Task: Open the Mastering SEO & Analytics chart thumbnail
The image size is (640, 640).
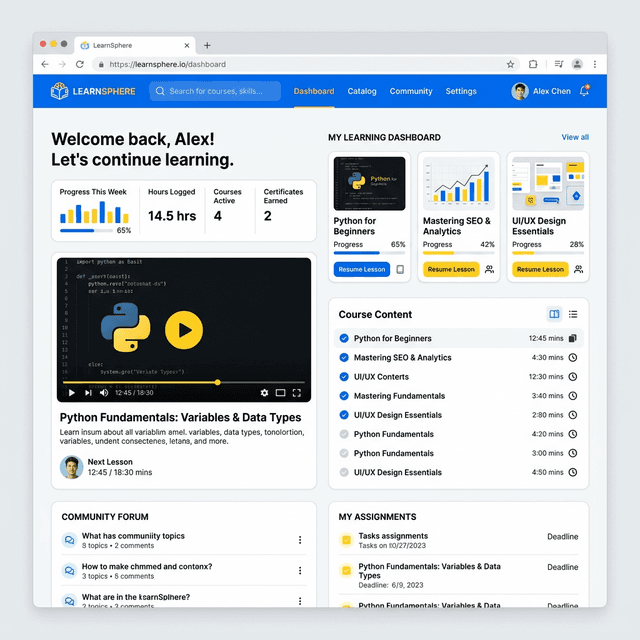Action: (x=459, y=184)
